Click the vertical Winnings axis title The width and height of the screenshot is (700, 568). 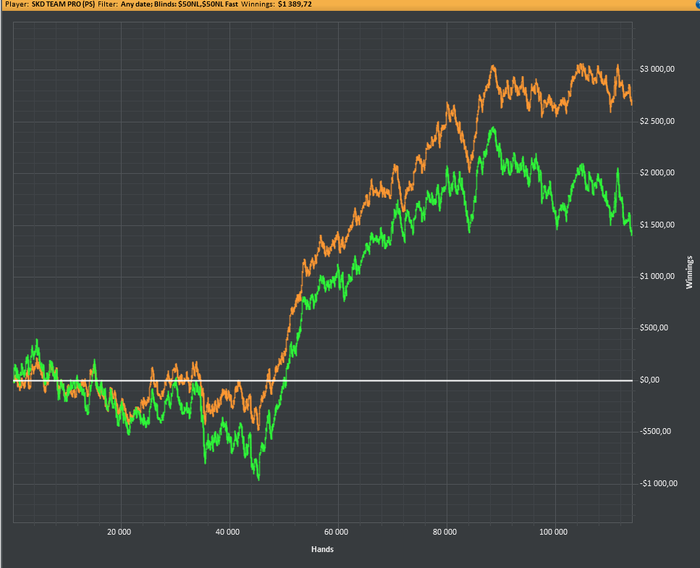click(689, 272)
